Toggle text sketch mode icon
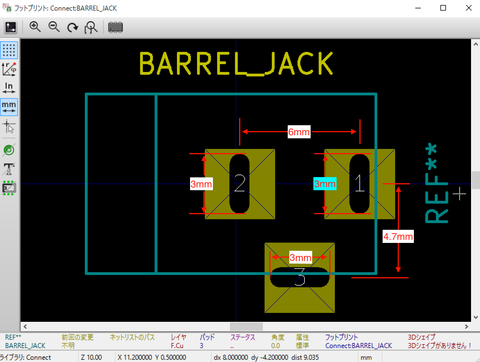Screen dimensions: 480x362 [x=9, y=169]
